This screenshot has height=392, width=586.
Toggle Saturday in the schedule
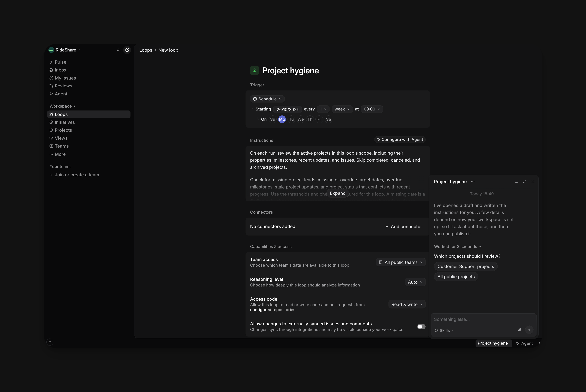pos(328,120)
